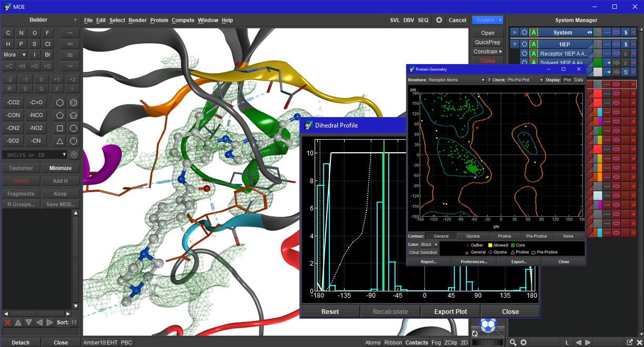This screenshot has width=644, height=347.
Task: Click the red color swatch below ligand row
Action: click(x=597, y=93)
